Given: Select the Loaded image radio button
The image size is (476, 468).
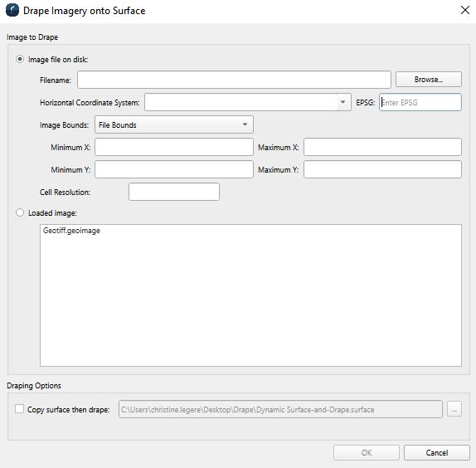Looking at the screenshot, I should (20, 212).
